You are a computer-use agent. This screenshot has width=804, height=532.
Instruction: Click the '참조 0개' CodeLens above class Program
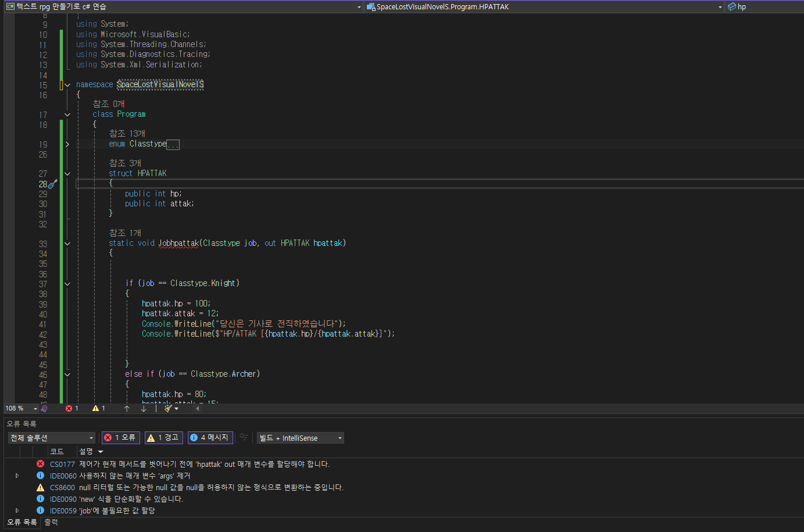pos(109,104)
